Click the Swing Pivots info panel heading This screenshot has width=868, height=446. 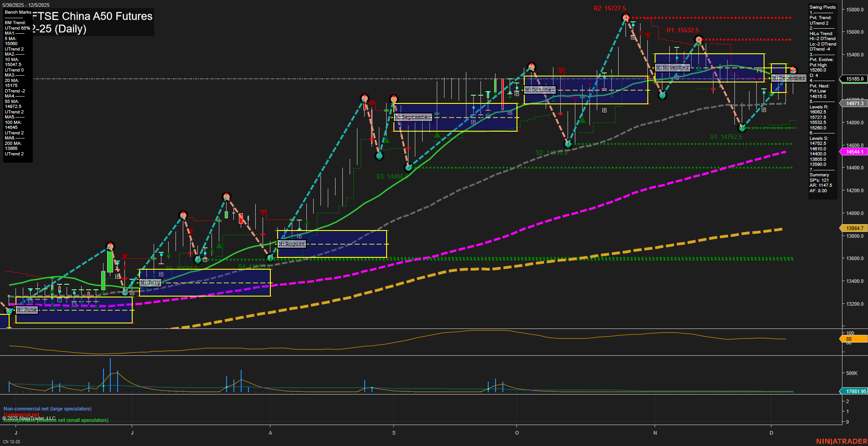[x=822, y=7]
